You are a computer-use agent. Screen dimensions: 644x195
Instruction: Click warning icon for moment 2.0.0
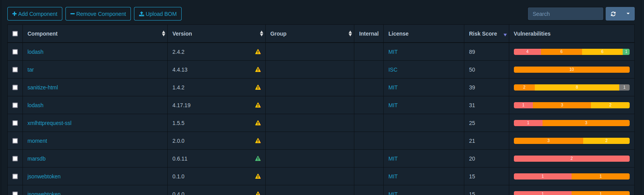258,141
